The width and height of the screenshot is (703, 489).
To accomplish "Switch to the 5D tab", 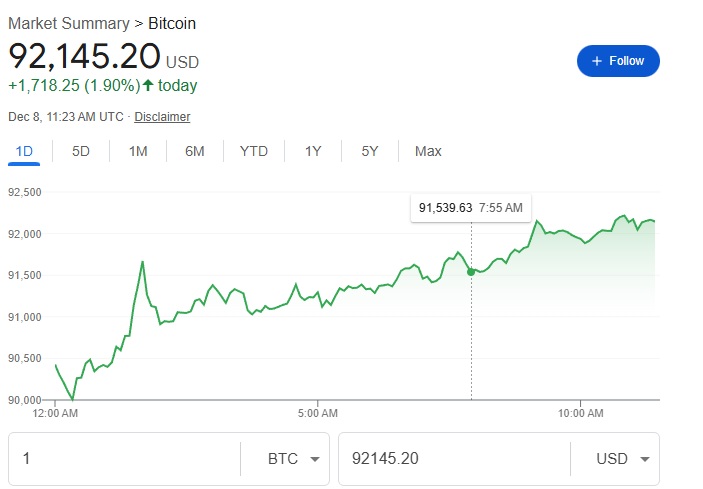I will [81, 152].
